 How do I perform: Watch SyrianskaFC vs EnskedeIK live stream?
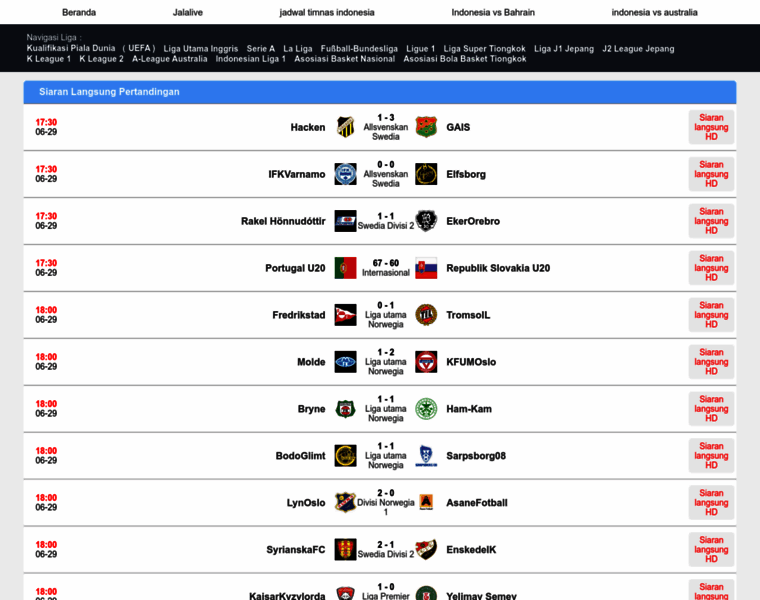tap(711, 550)
